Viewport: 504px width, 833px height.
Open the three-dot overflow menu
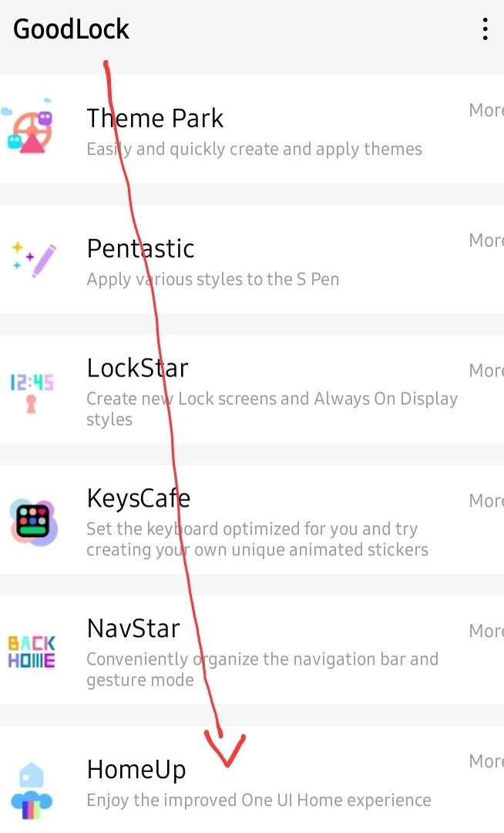coord(485,29)
